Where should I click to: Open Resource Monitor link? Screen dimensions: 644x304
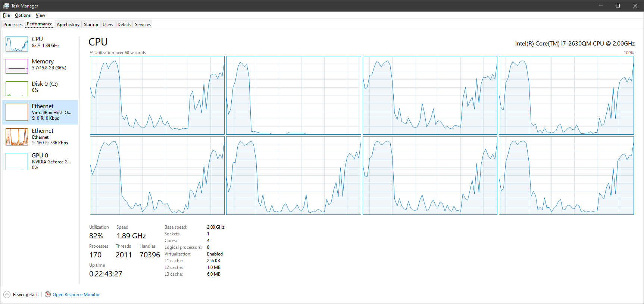tap(76, 295)
